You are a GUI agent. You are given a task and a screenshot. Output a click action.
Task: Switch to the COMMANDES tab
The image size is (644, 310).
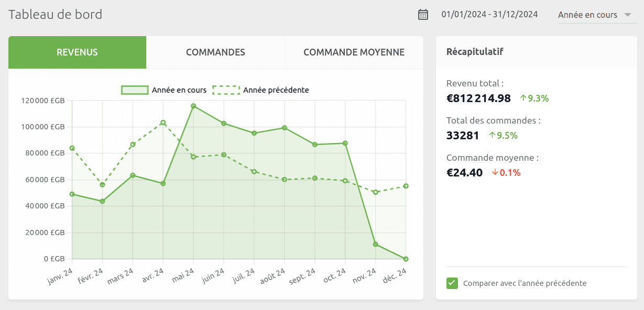tap(215, 52)
